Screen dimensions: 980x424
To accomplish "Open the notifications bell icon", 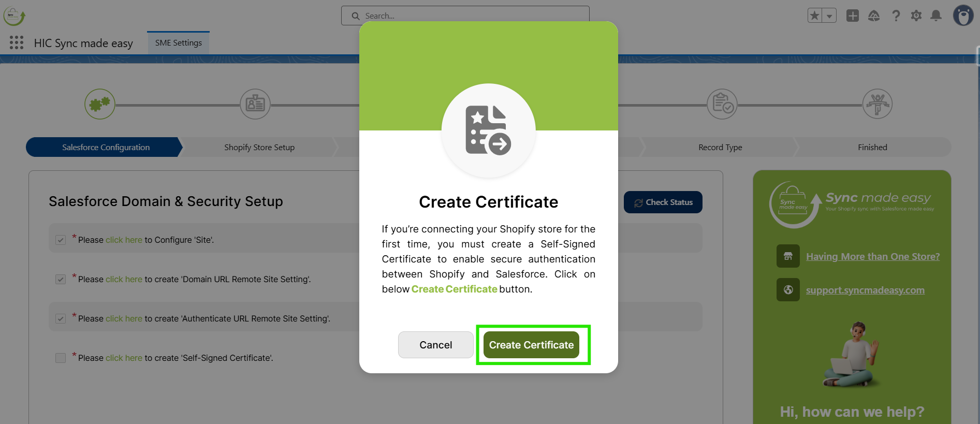I will [936, 16].
